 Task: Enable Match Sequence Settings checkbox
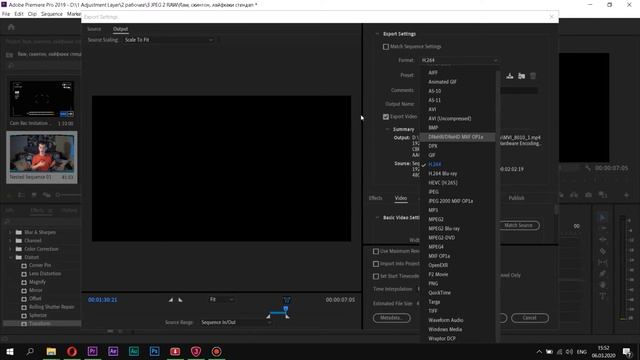coord(386,47)
